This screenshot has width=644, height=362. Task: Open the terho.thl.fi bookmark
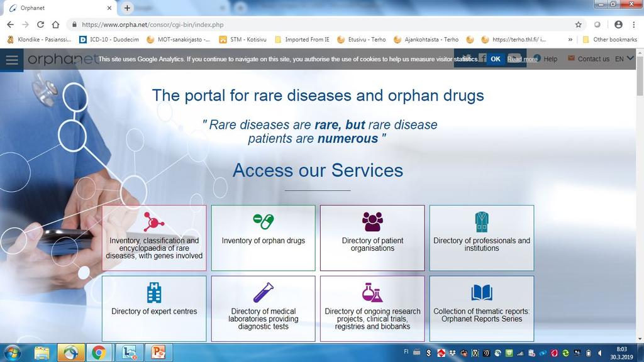click(x=514, y=40)
